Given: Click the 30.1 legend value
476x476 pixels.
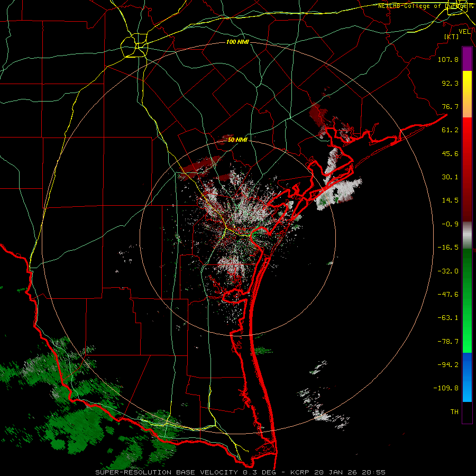Looking at the screenshot, I should click(x=450, y=177).
